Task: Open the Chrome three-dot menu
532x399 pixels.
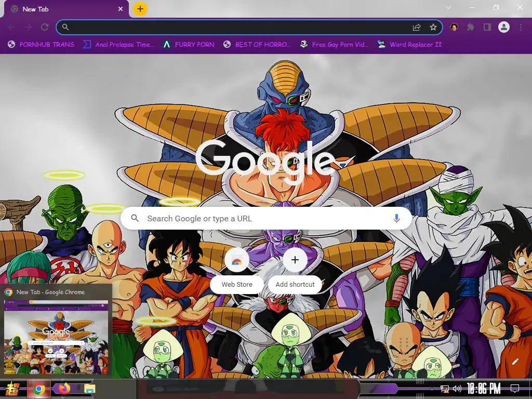Action: click(521, 27)
